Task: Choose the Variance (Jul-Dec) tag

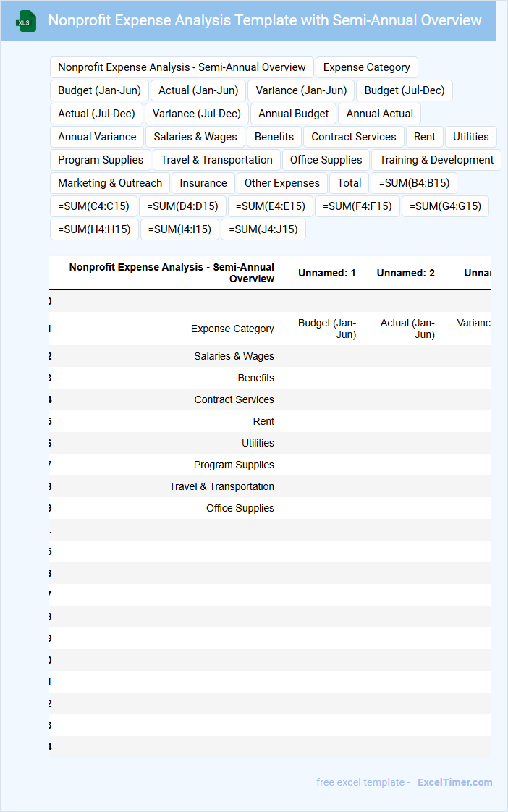Action: (197, 114)
